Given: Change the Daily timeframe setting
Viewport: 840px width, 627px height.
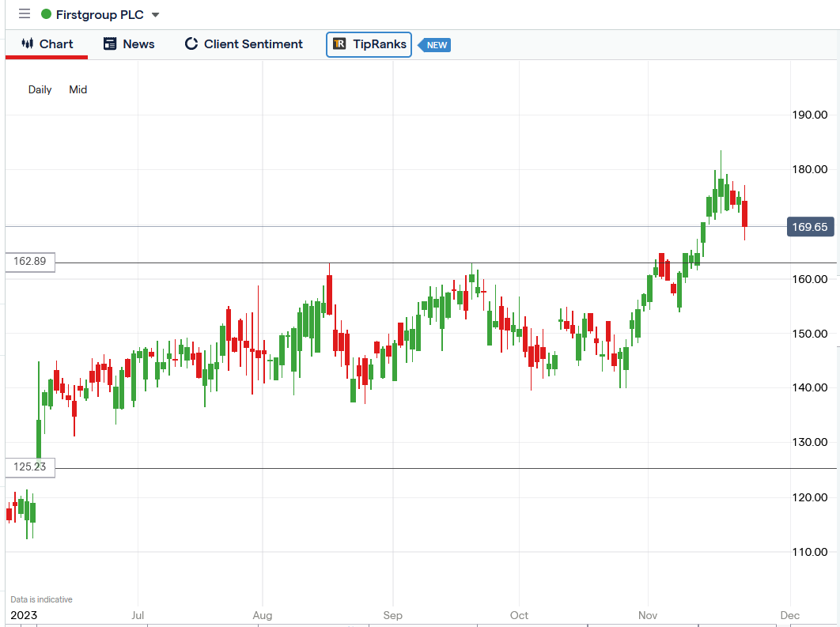Looking at the screenshot, I should tap(40, 89).
